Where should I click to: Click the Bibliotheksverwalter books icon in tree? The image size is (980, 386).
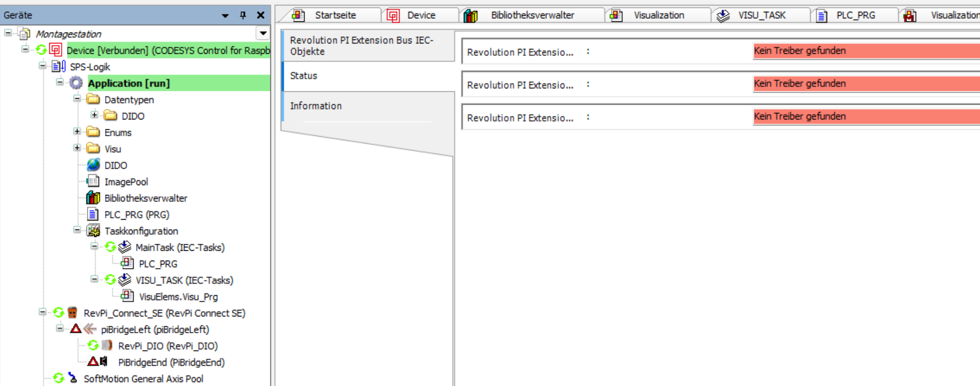tap(93, 198)
